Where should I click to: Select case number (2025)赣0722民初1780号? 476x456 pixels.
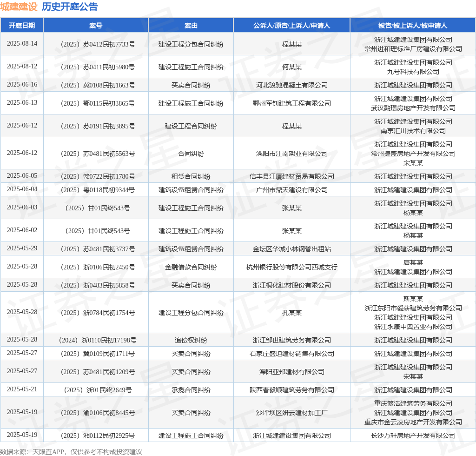click(98, 176)
